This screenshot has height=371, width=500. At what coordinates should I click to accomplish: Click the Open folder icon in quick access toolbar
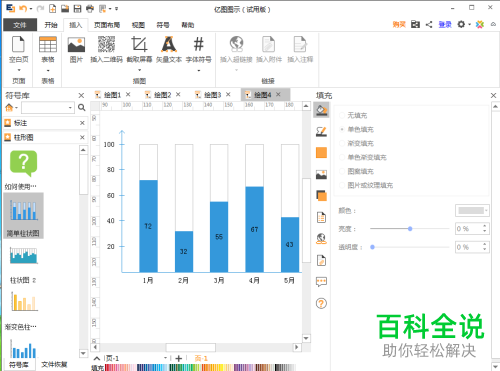coord(65,8)
